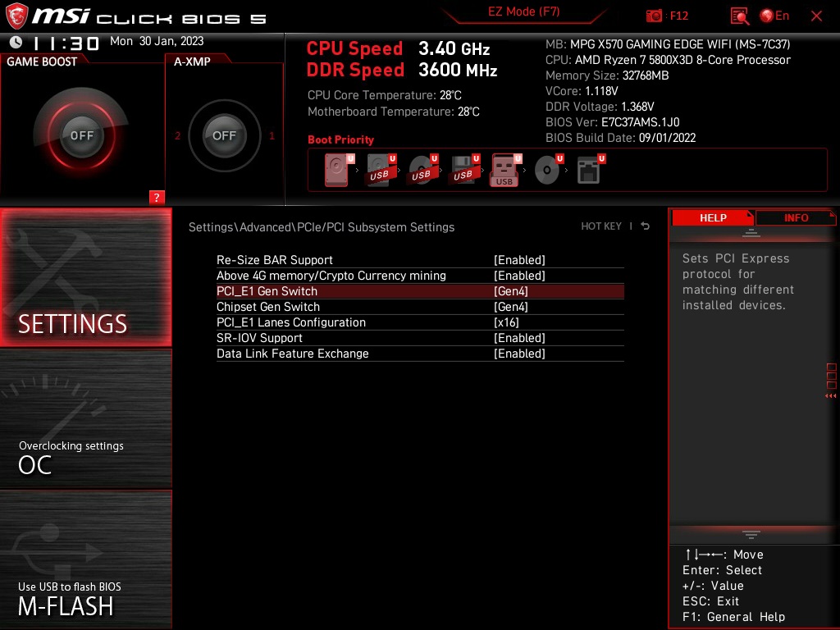The width and height of the screenshot is (840, 630).
Task: Switch to the HELP tab
Action: 713,217
